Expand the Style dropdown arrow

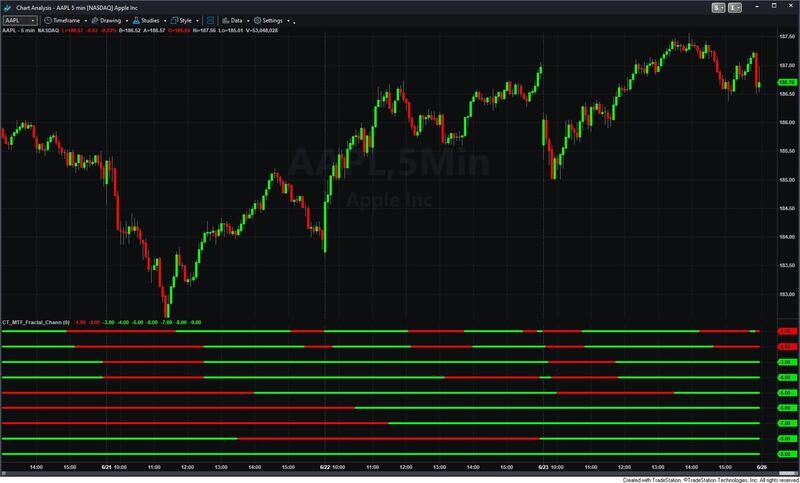[x=197, y=21]
